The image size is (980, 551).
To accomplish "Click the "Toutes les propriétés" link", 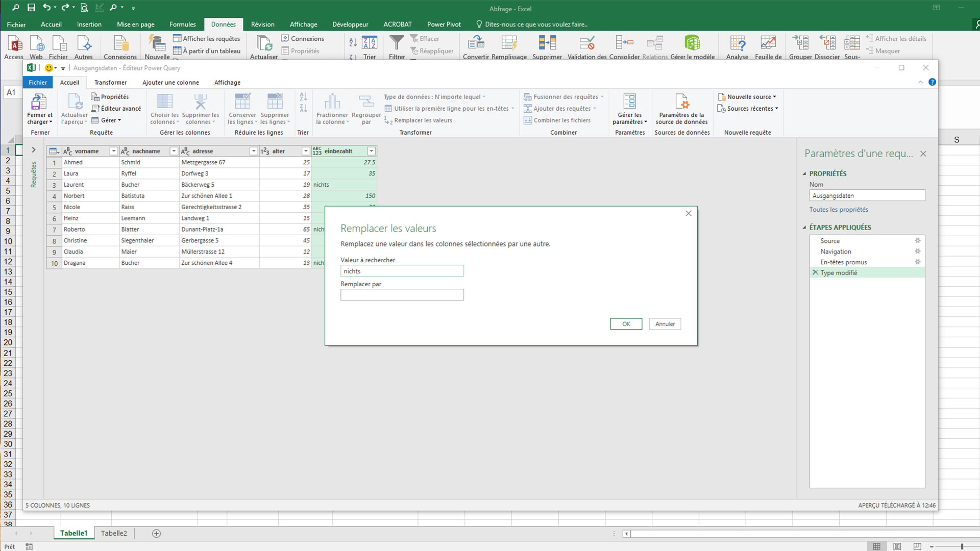I will point(838,209).
